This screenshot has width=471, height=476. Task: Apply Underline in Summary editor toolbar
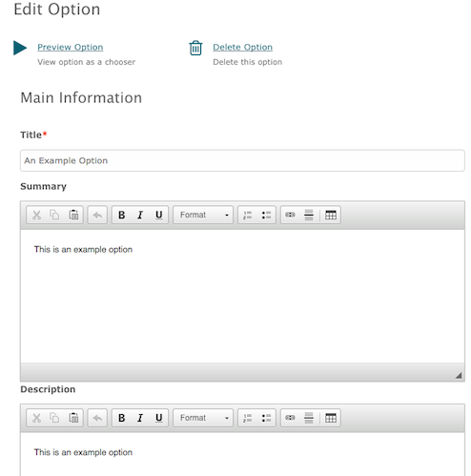pos(159,216)
